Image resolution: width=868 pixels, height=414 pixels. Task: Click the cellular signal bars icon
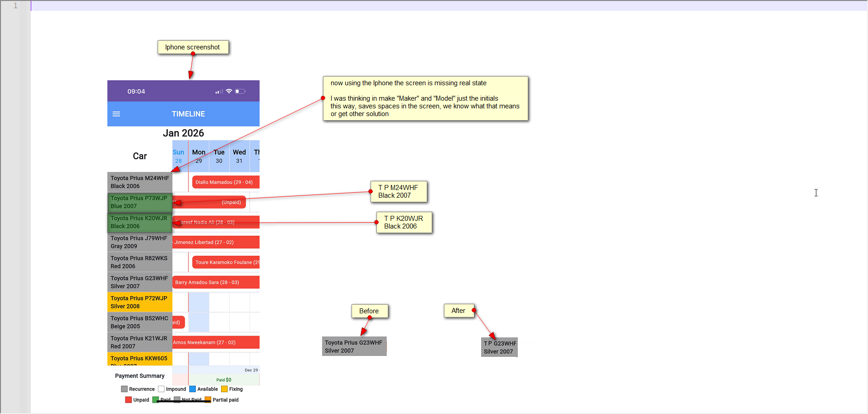[219, 92]
